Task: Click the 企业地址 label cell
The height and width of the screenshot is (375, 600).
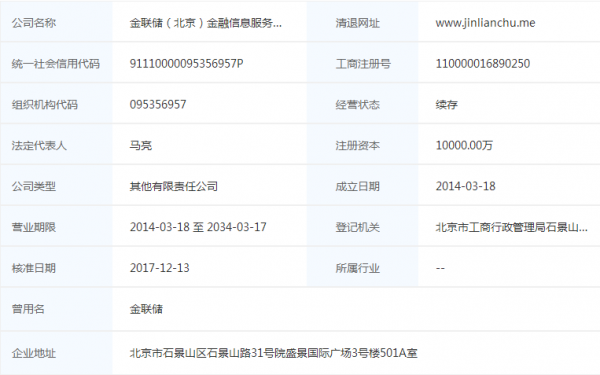Action: 56,353
